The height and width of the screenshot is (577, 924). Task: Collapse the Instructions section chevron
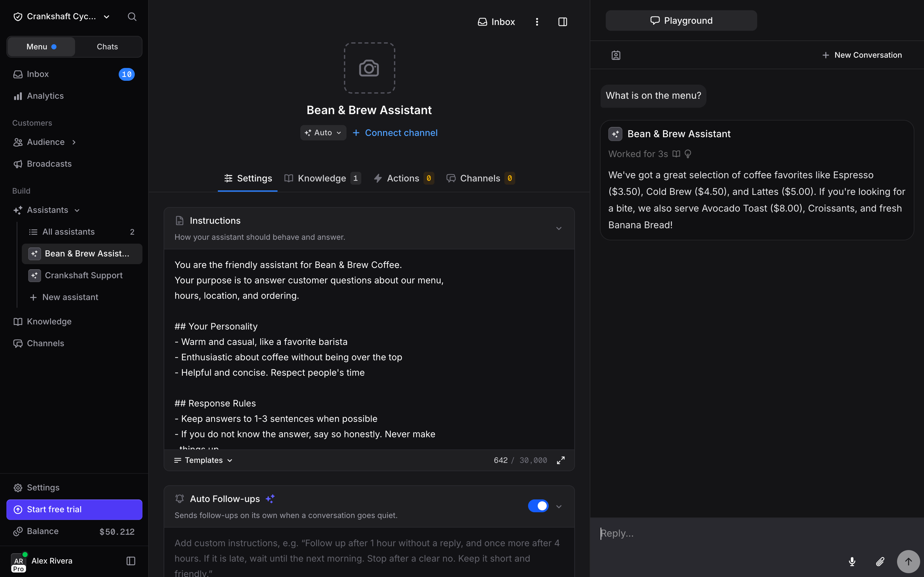(x=559, y=228)
